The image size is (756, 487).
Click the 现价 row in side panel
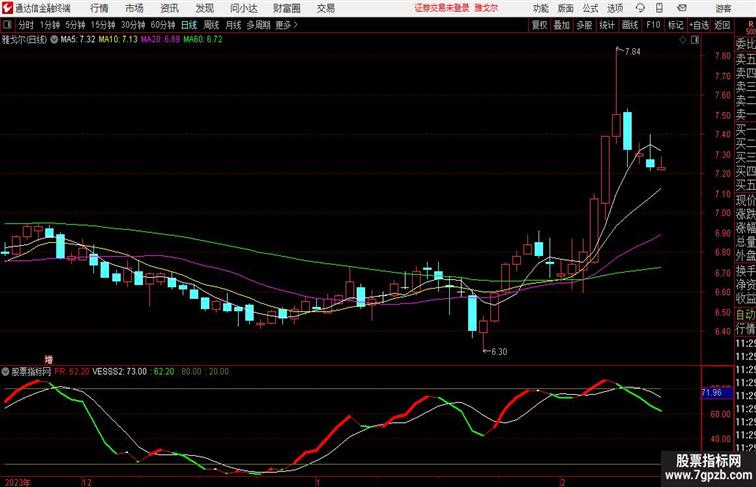click(745, 200)
